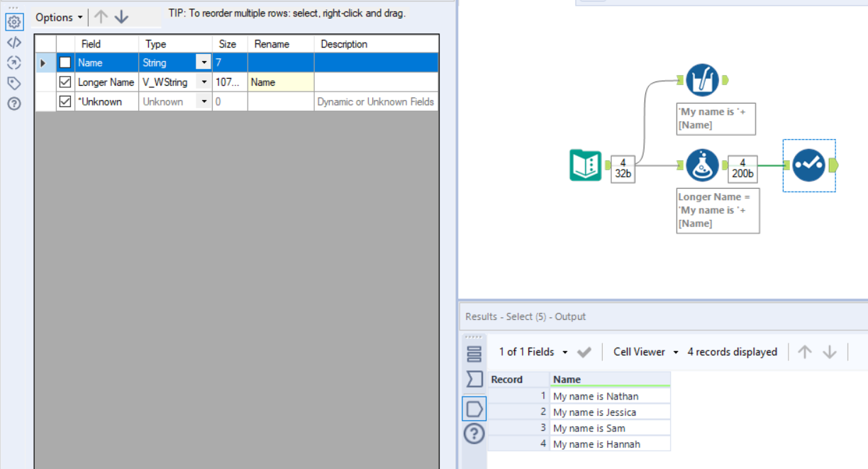
Task: Click the data view icon in Results panel
Action: coord(474,407)
